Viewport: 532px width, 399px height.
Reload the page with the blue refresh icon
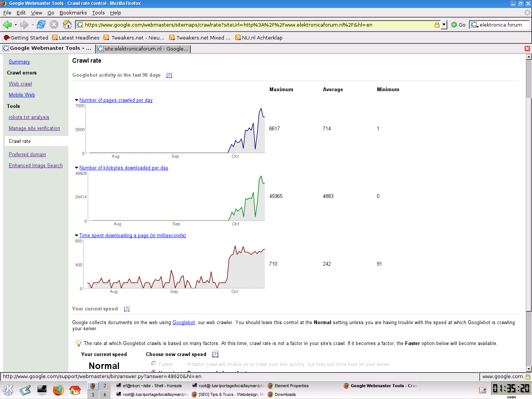[x=41, y=25]
